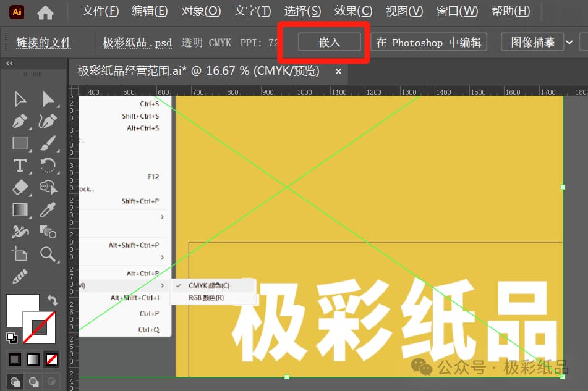
Task: Apply solid Color mode button
Action: (x=15, y=360)
